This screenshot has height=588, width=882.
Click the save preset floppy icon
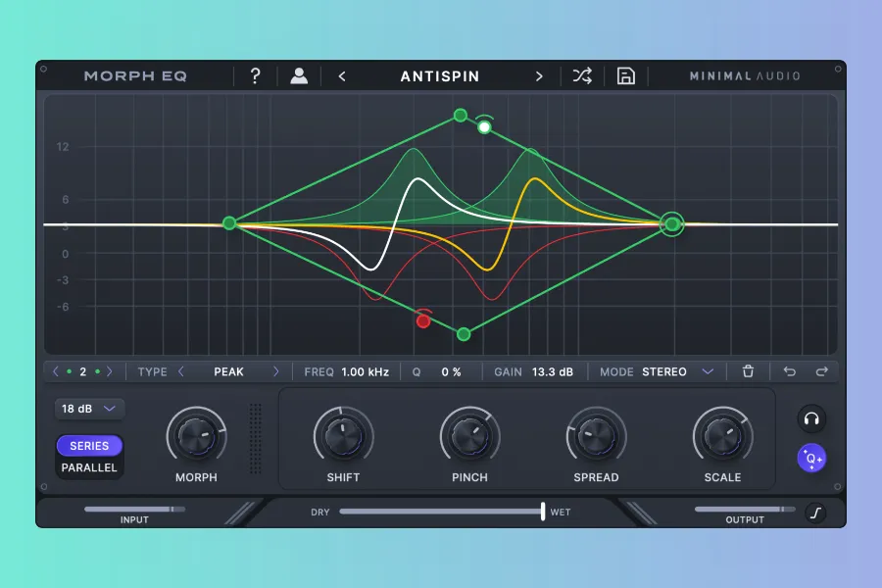click(x=626, y=76)
